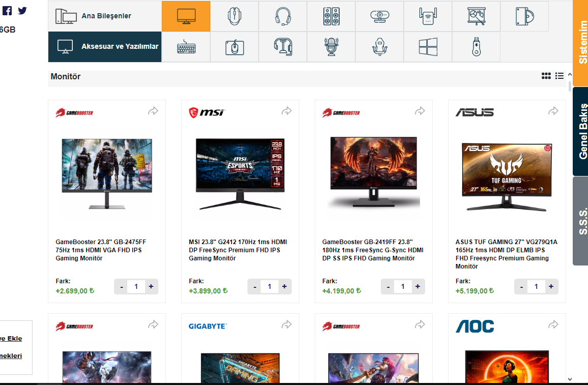The image size is (588, 385).
Task: Increase quantity of GameBooster GB-2475FF
Action: (151, 286)
